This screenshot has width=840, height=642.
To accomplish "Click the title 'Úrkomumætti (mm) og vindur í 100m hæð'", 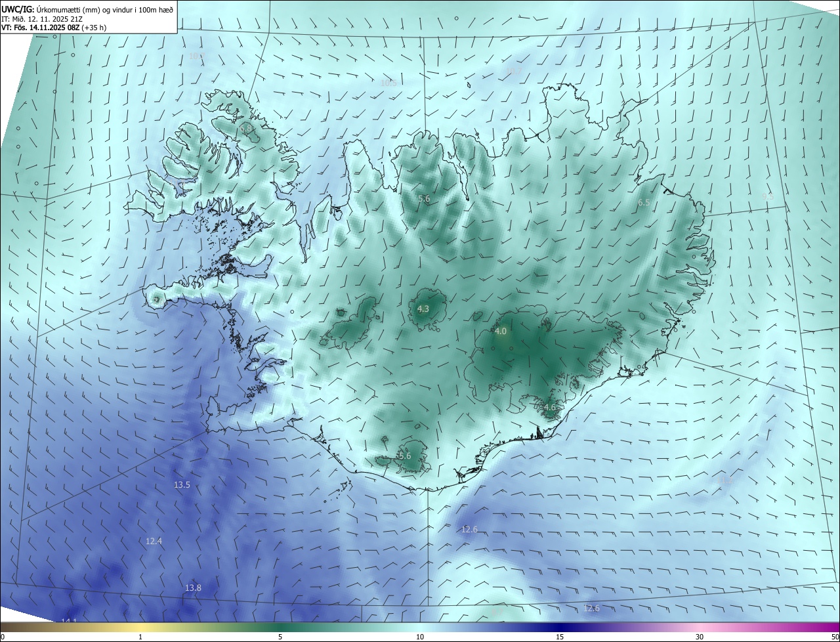I will (x=104, y=9).
